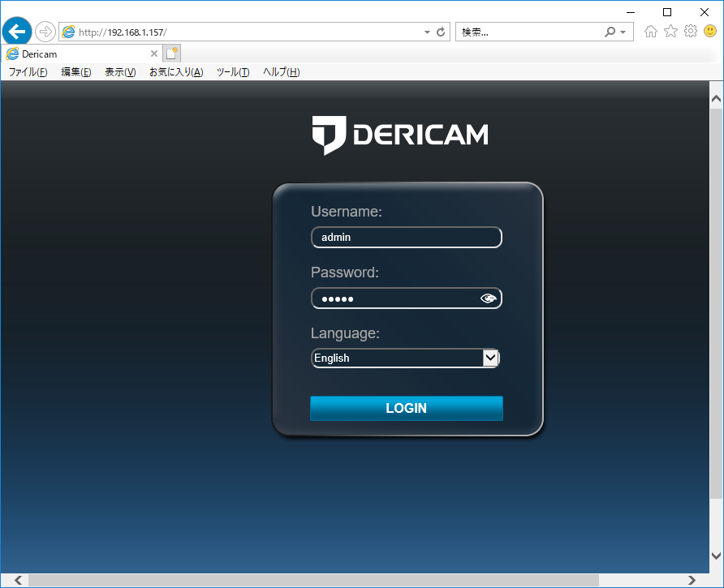
Task: Open the お気に入り(A) menu
Action: pyautogui.click(x=176, y=72)
